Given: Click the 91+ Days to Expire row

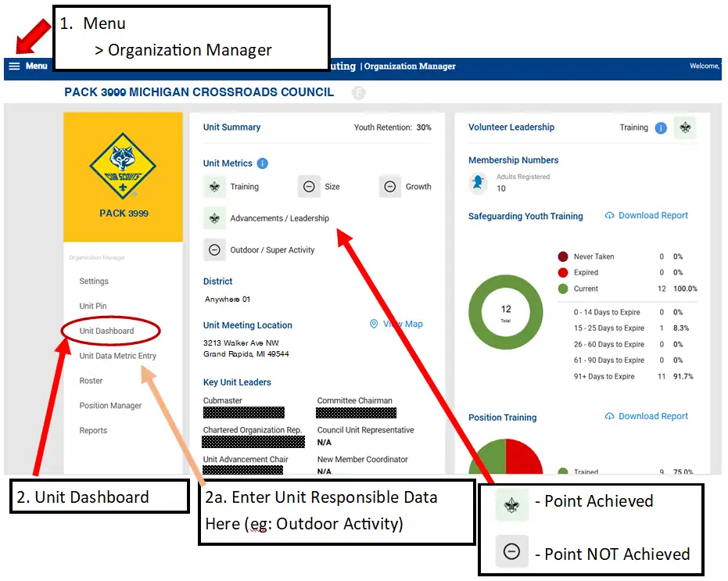Looking at the screenshot, I should 633,376.
